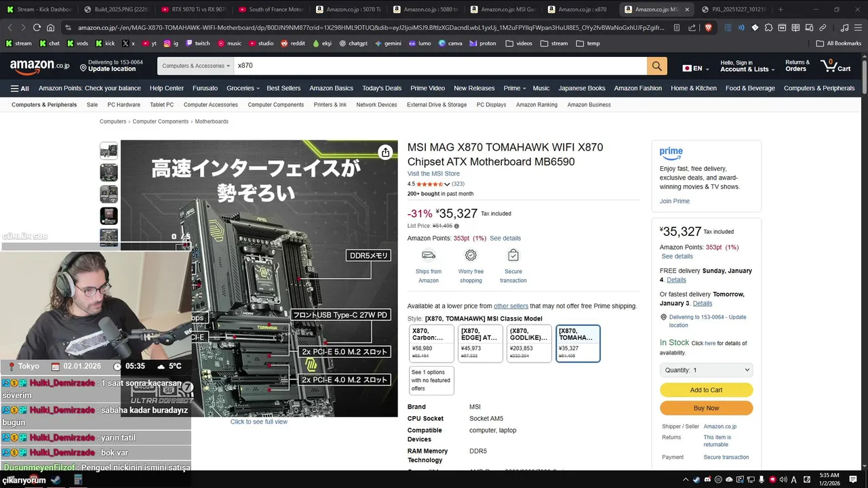Click the share icon on product image
Image resolution: width=868 pixels, height=488 pixels.
point(385,152)
